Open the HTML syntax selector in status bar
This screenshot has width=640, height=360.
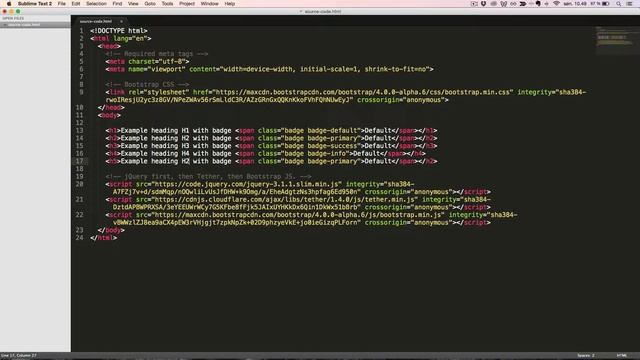pos(622,356)
